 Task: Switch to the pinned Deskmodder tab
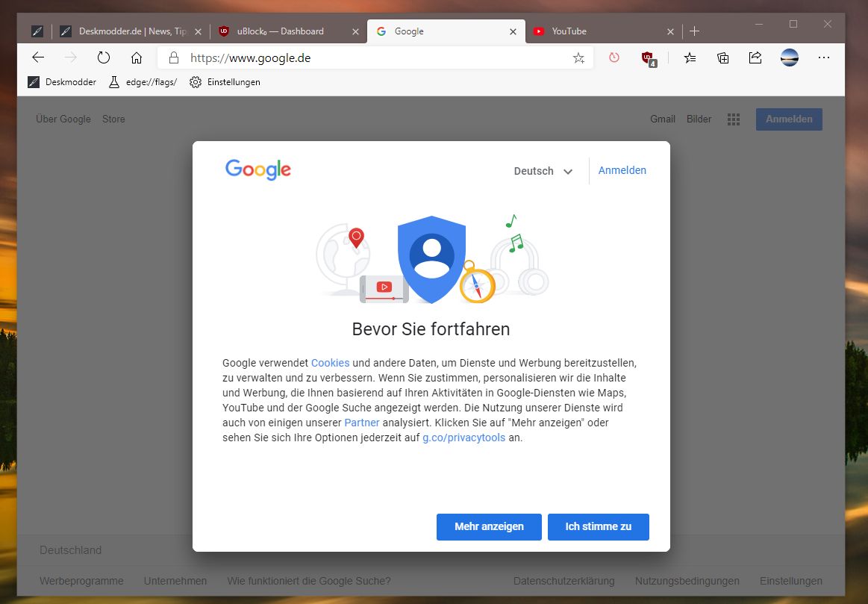(37, 31)
